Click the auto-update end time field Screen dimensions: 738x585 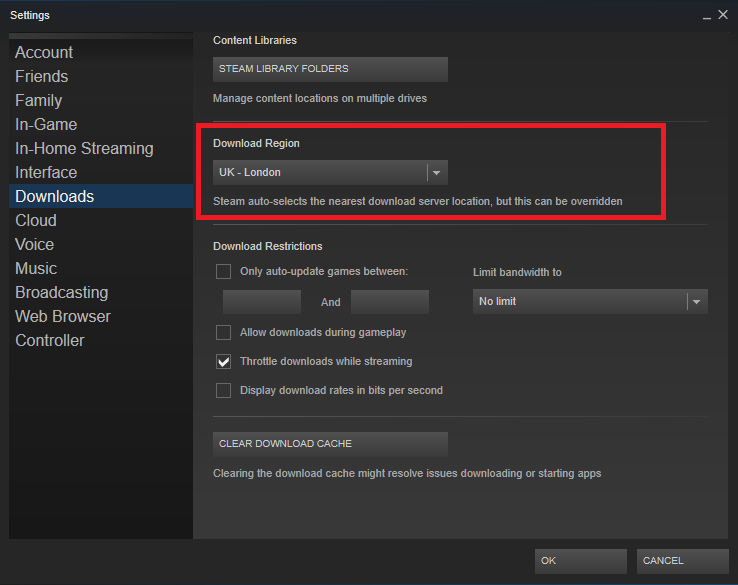[x=390, y=302]
